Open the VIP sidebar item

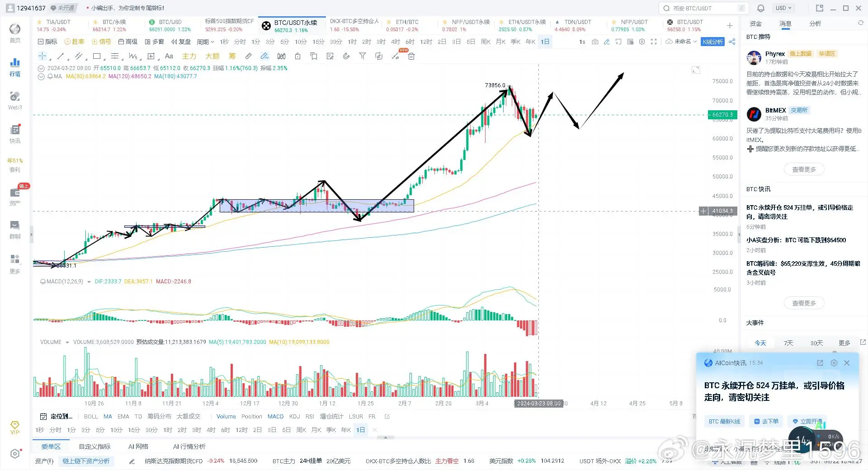15,428
